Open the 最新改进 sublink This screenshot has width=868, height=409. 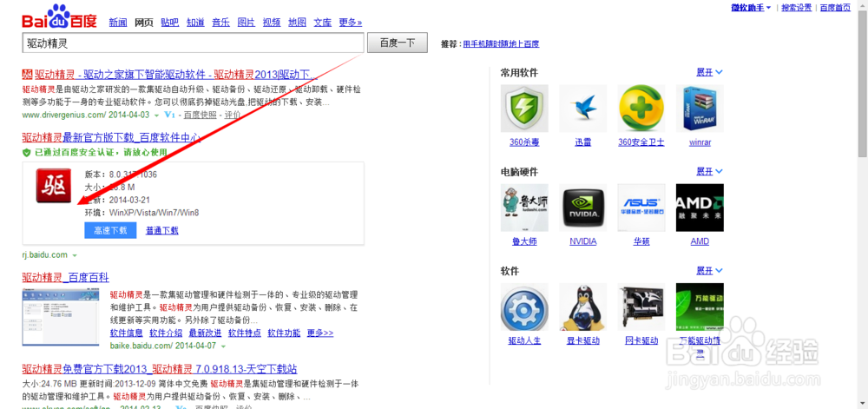click(x=206, y=333)
